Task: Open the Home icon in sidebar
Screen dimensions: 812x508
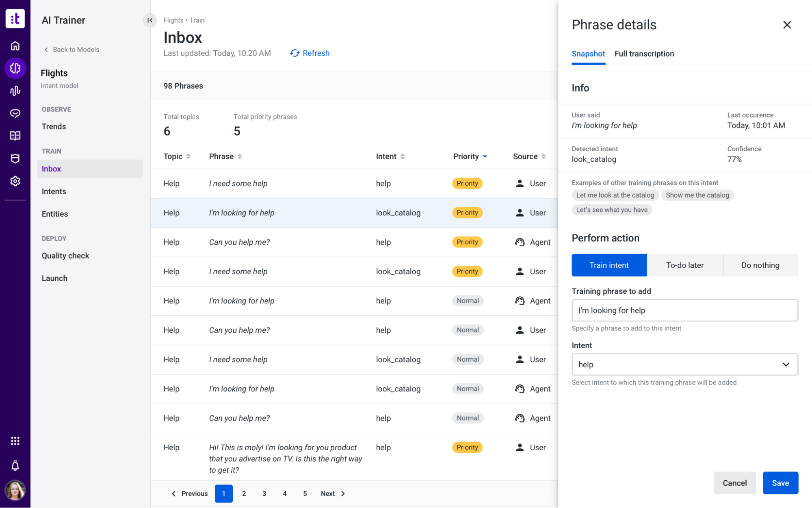Action: coord(15,46)
